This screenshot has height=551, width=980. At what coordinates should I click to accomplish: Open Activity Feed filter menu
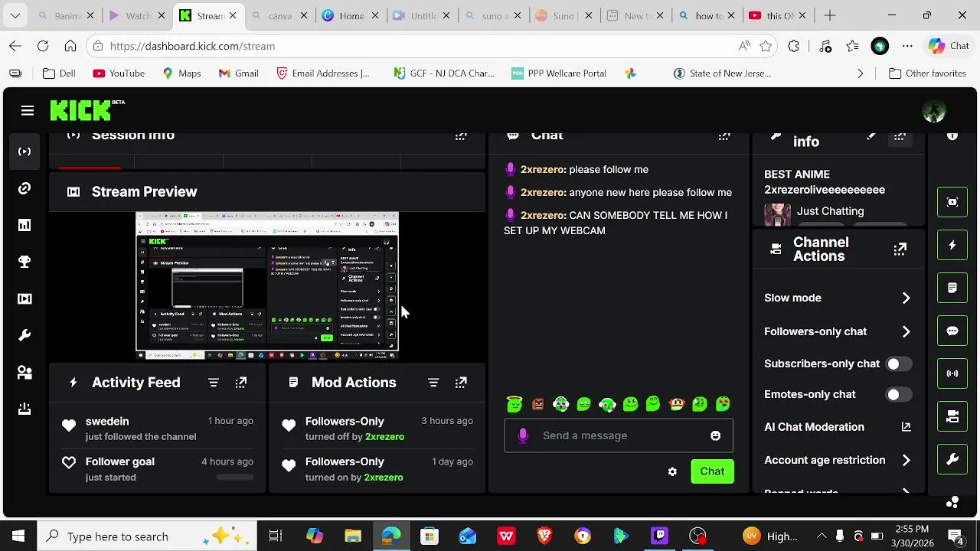[214, 383]
